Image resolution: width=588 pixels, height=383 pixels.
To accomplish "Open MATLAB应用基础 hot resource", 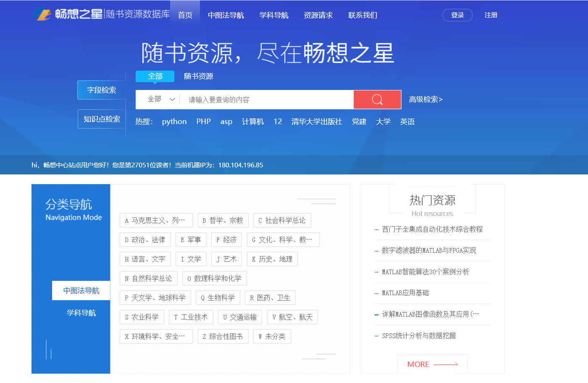I will (405, 293).
